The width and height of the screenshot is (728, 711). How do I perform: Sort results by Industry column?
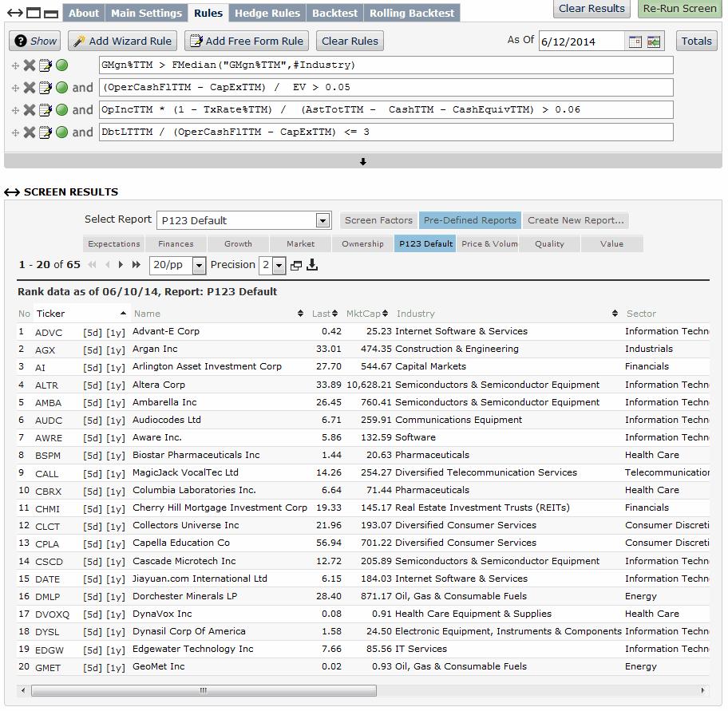click(615, 314)
